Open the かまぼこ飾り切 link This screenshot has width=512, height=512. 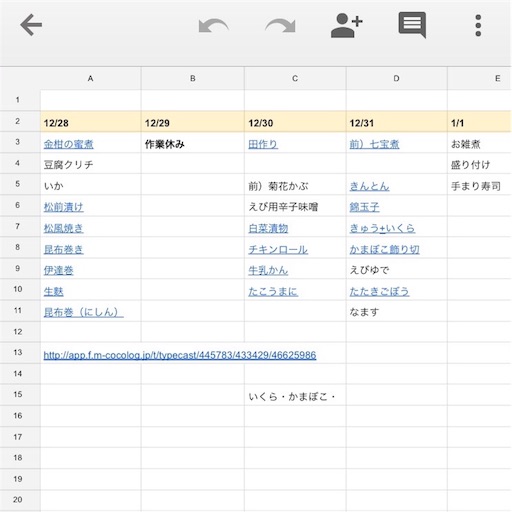(x=385, y=249)
